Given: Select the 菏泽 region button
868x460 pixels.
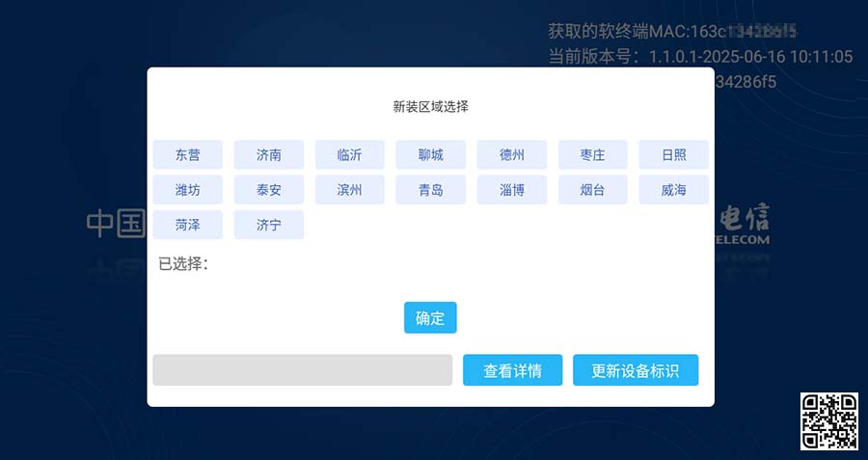Looking at the screenshot, I should coord(188,225).
